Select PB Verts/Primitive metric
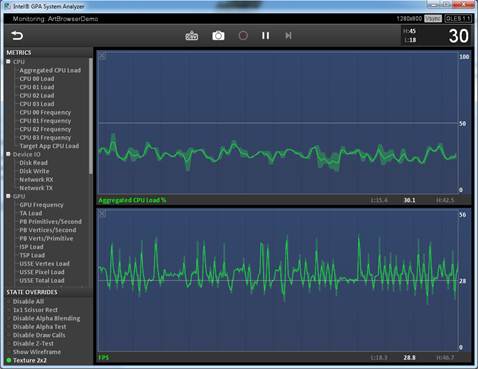The height and width of the screenshot is (369, 478). 46,238
